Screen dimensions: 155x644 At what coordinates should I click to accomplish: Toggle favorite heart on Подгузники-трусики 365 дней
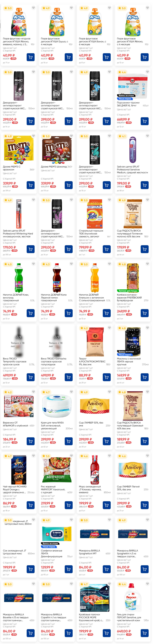pos(147,72)
